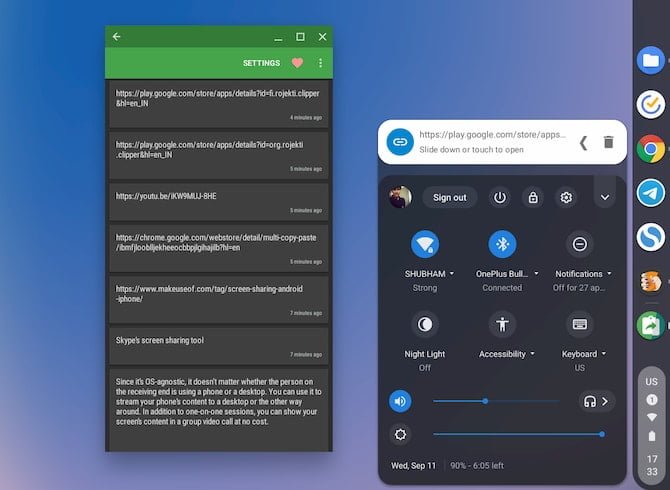Select the fi.rojekti.clipper Play Store clip
The image size is (670, 490).
pyautogui.click(x=218, y=104)
